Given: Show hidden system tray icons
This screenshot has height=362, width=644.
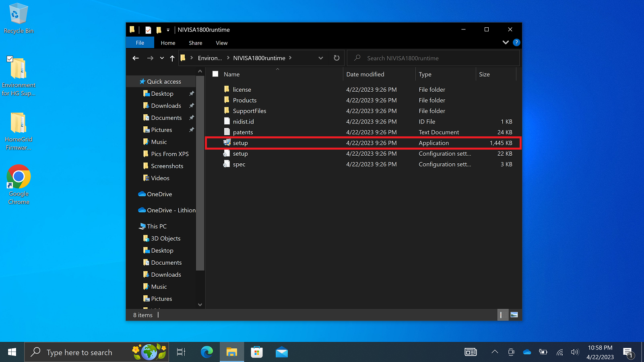Looking at the screenshot, I should (x=495, y=352).
